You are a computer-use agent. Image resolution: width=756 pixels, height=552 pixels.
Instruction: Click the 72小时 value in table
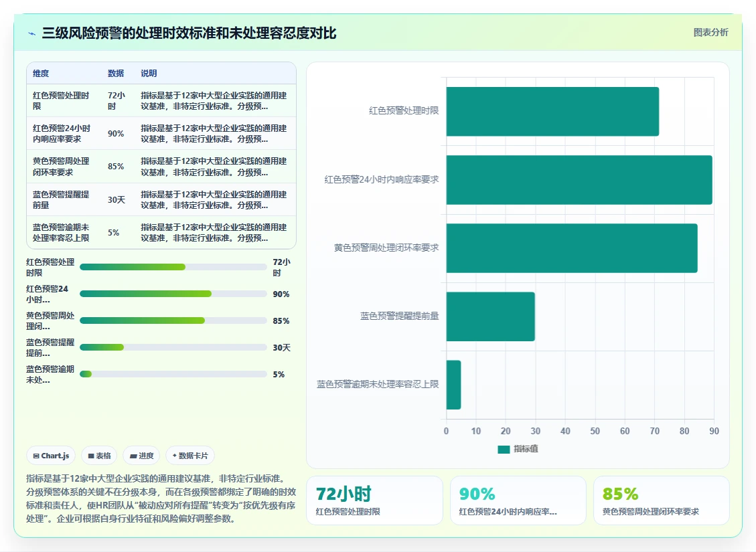[117, 100]
